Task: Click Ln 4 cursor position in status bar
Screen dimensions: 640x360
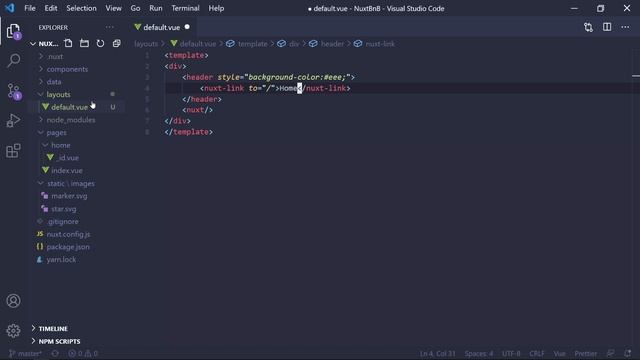Action: (438, 353)
